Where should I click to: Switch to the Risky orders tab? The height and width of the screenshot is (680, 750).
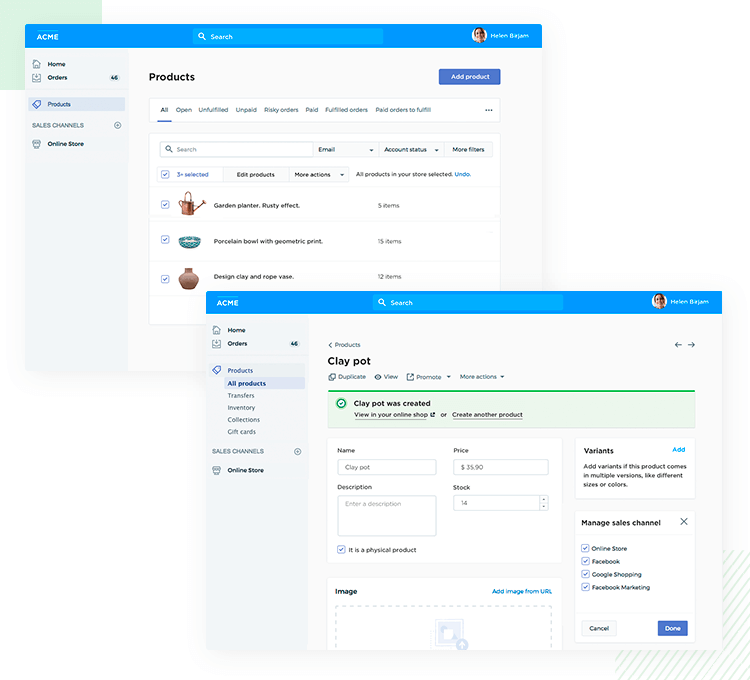click(281, 110)
